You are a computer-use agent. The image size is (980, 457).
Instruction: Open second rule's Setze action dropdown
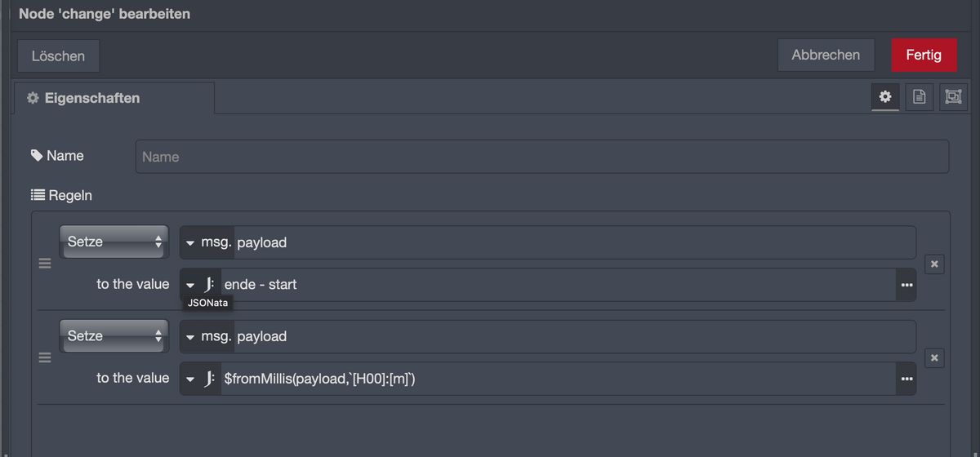pyautogui.click(x=114, y=335)
